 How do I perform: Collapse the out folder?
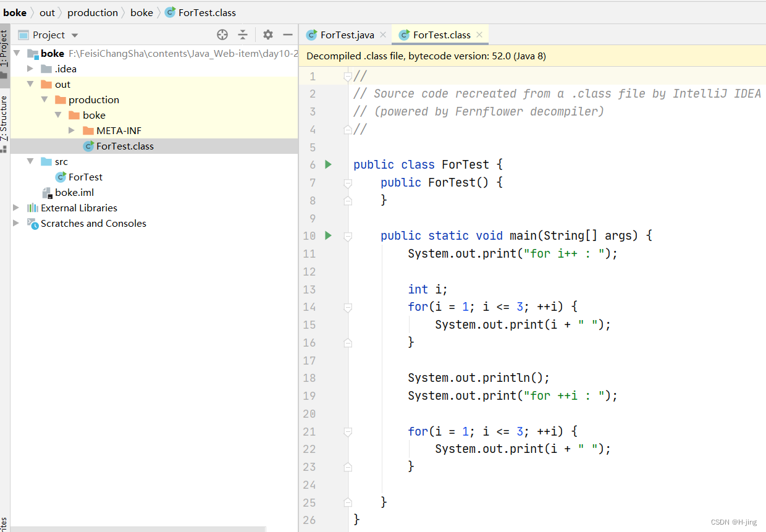click(x=30, y=84)
